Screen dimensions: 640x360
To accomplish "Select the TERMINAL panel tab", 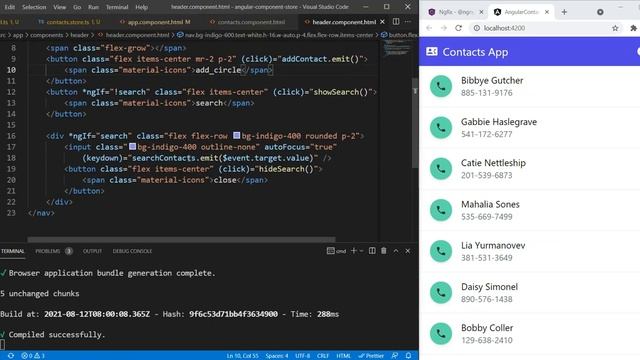I will (x=13, y=251).
